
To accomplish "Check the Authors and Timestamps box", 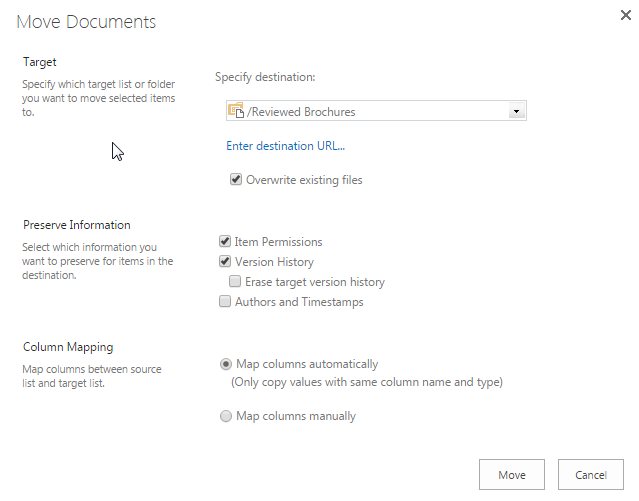I will (225, 301).
